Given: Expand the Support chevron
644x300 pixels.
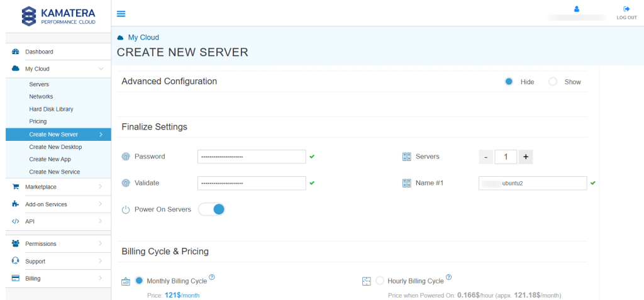Looking at the screenshot, I should [x=101, y=261].
